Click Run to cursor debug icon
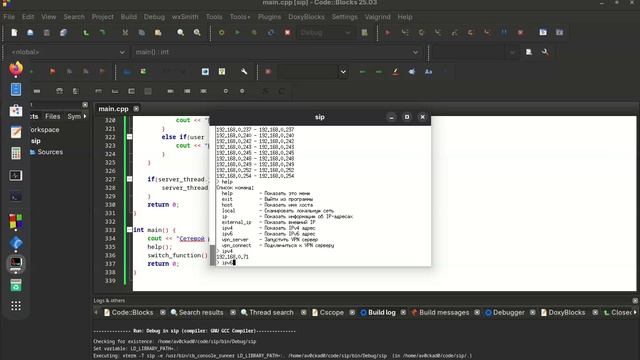The height and width of the screenshot is (360, 640). tap(404, 33)
